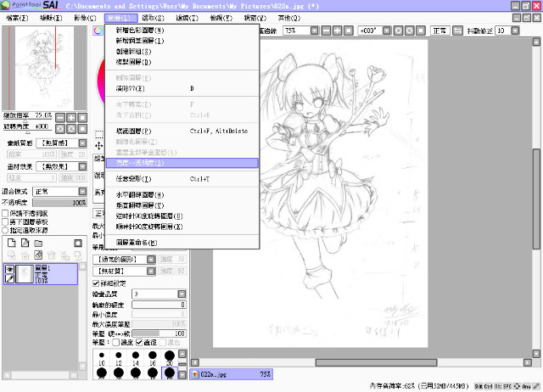Viewport: 543px width, 392px height.
Task: Click top toolbar rotate counterclockwise button
Action: click(x=398, y=31)
